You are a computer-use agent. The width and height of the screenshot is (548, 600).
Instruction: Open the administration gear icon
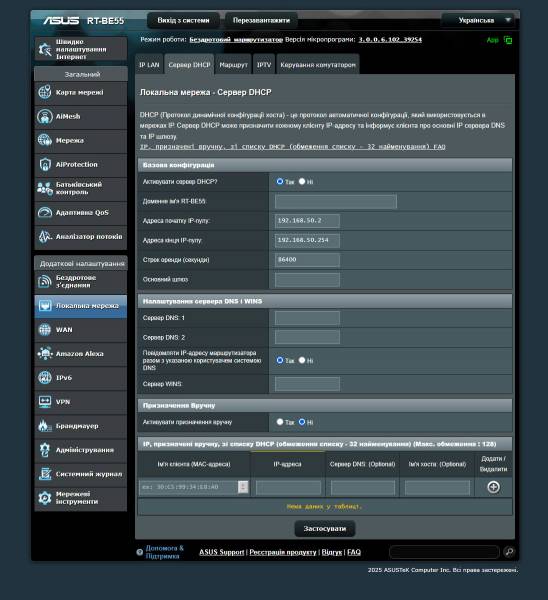coord(45,450)
